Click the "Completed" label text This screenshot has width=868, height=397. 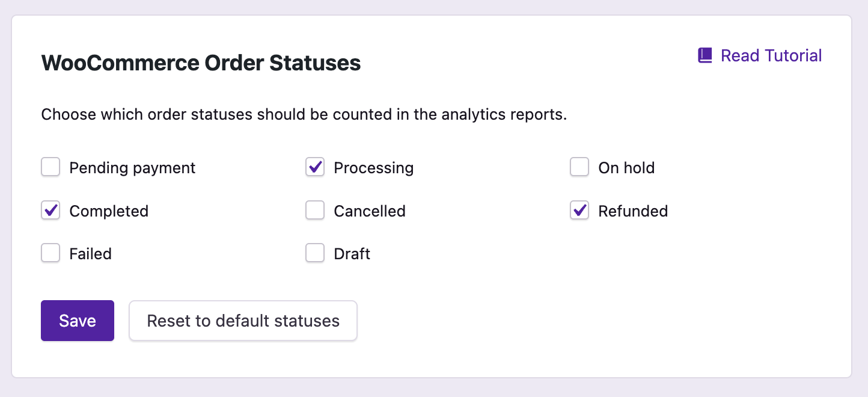[109, 211]
